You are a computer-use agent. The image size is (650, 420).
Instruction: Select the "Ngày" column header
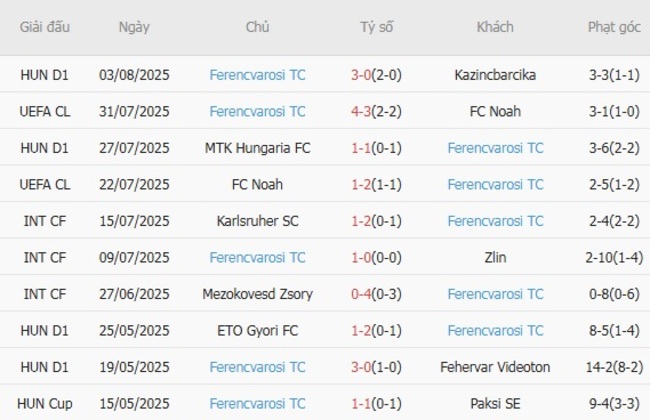point(134,28)
